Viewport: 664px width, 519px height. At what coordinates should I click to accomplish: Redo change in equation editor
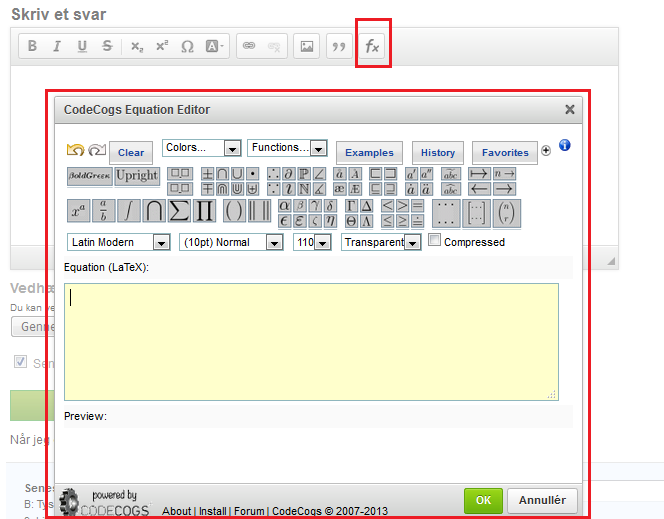tap(97, 150)
